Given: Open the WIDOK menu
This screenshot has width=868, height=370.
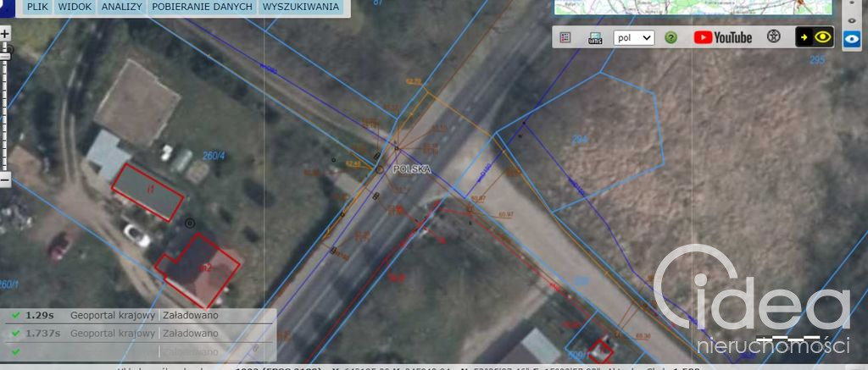Looking at the screenshot, I should tap(75, 7).
